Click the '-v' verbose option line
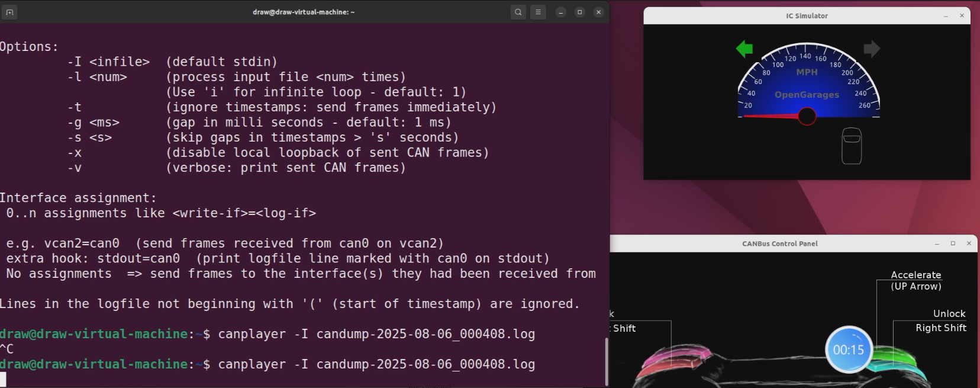The height and width of the screenshot is (388, 980). tap(237, 168)
